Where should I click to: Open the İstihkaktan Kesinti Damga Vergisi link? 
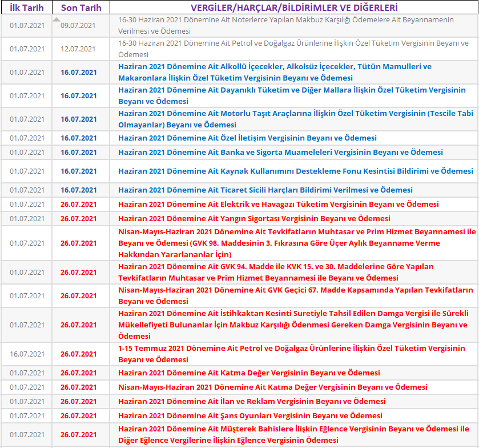click(293, 325)
